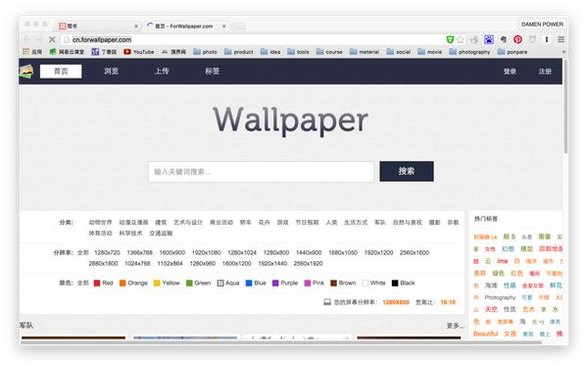
Task: Select the 标签 navigation item
Action: tap(212, 71)
